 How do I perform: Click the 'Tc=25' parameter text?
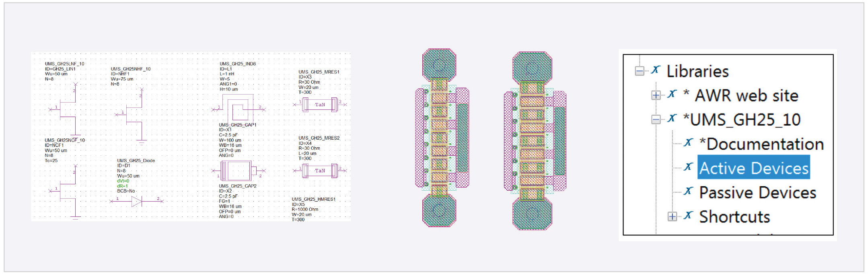[x=51, y=161]
